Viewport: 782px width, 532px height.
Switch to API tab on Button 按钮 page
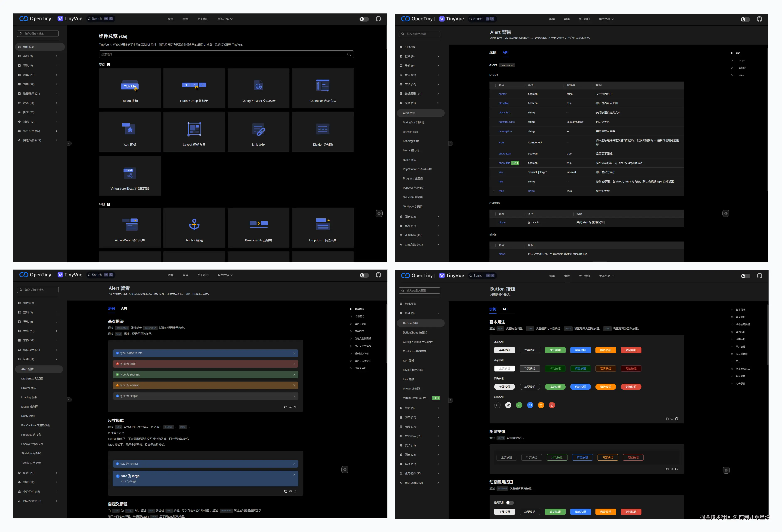(x=505, y=309)
